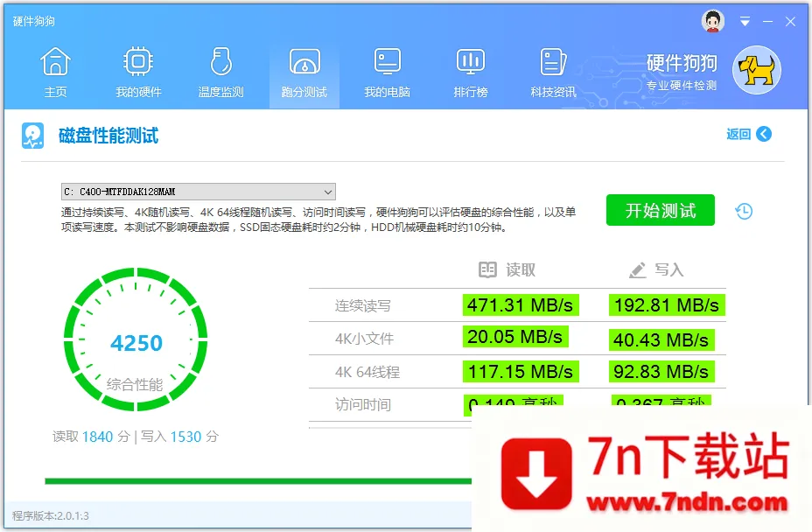Viewport: 812px width, 532px height.
Task: Click the hardware doggy dog logo
Action: [x=756, y=70]
